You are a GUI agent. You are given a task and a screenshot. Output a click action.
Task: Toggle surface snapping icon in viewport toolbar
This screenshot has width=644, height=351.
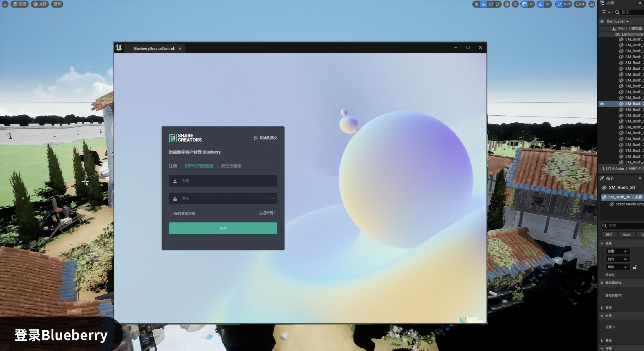(x=515, y=4)
